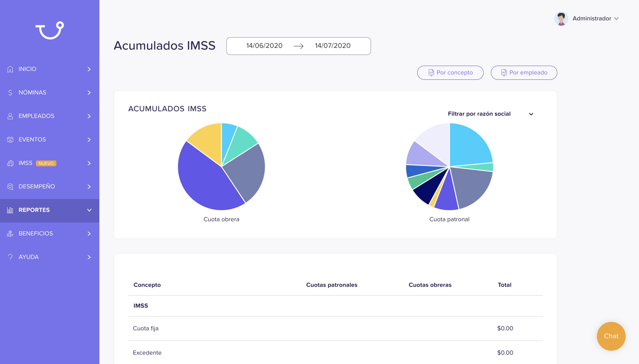
Task: Open the Administrador user dropdown
Action: tap(587, 18)
